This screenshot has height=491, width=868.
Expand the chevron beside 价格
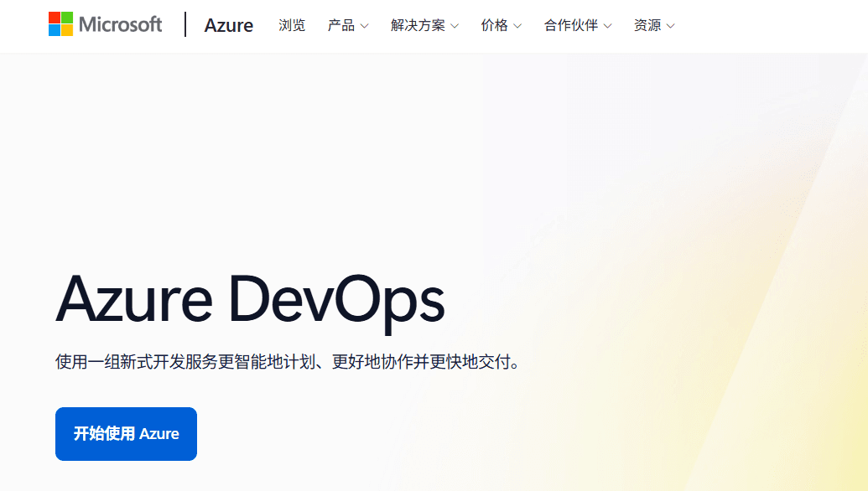(x=517, y=26)
